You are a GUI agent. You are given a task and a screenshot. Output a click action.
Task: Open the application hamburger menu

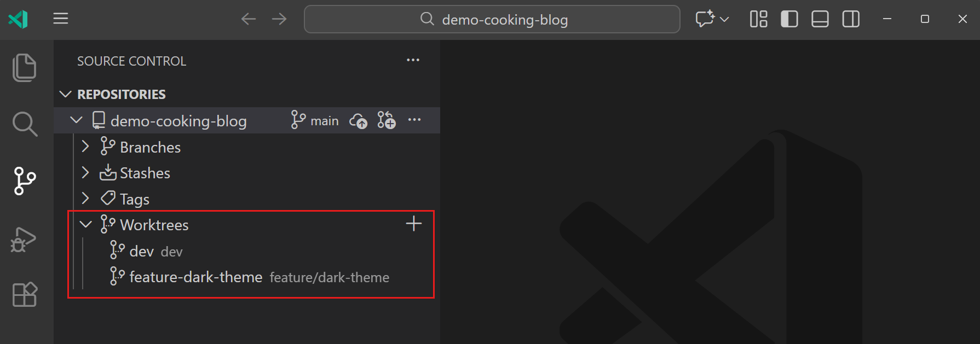(x=60, y=19)
